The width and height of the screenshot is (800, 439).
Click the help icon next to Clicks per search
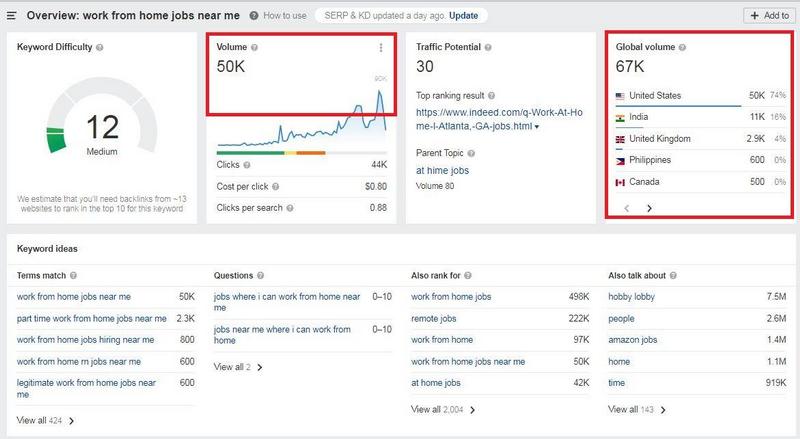point(288,207)
